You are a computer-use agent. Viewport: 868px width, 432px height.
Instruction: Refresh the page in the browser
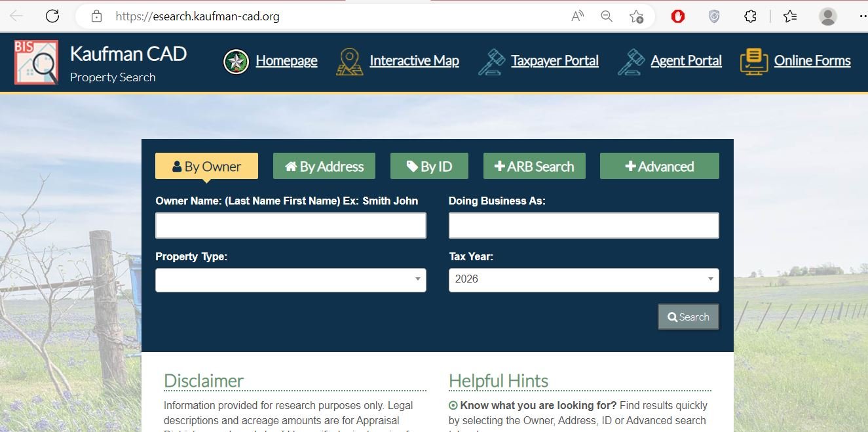click(52, 16)
